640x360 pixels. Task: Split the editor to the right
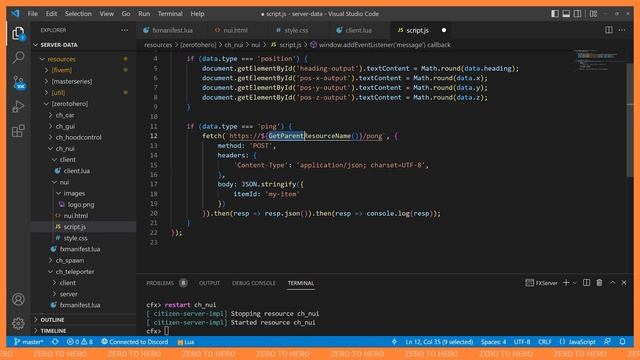click(x=609, y=30)
